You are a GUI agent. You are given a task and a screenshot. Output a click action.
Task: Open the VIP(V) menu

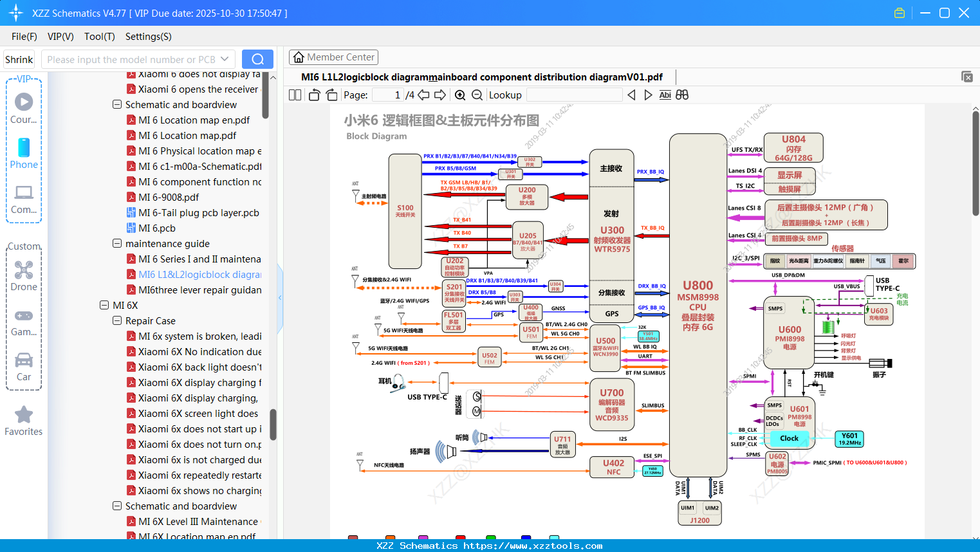pyautogui.click(x=60, y=37)
